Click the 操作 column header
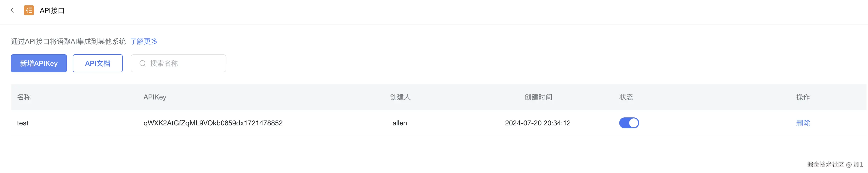This screenshot has width=868, height=173. point(803,97)
